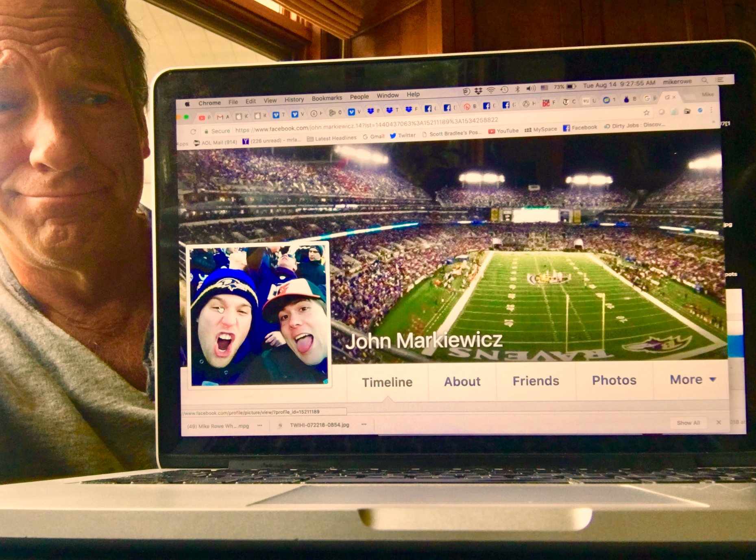Open options for TWIHI-072218-0854.jpg download
The width and height of the screenshot is (756, 560).
tap(364, 425)
